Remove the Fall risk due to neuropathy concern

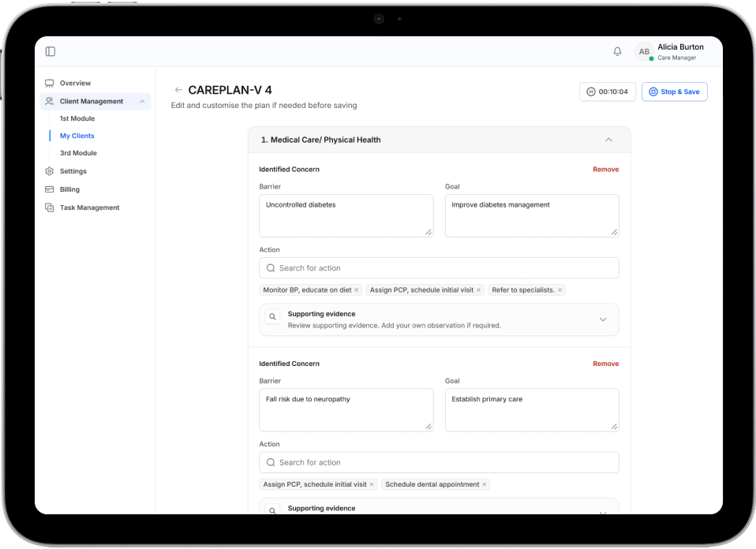point(605,364)
